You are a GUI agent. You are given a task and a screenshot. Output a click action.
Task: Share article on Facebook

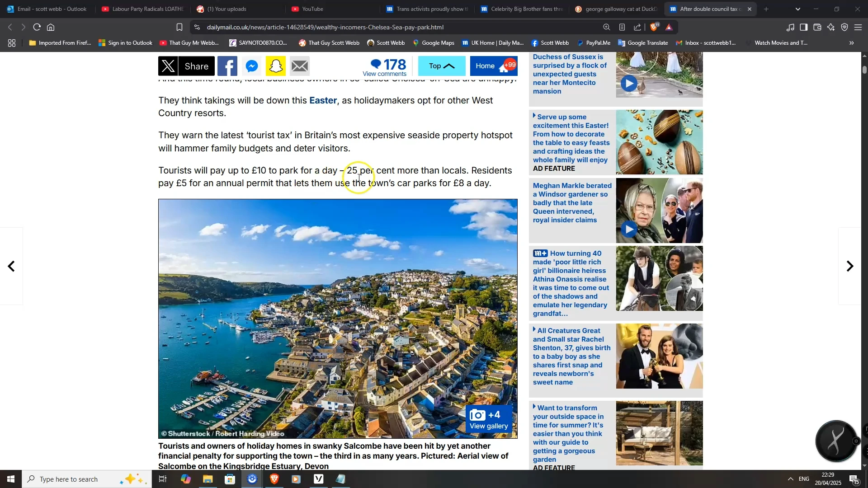[227, 66]
